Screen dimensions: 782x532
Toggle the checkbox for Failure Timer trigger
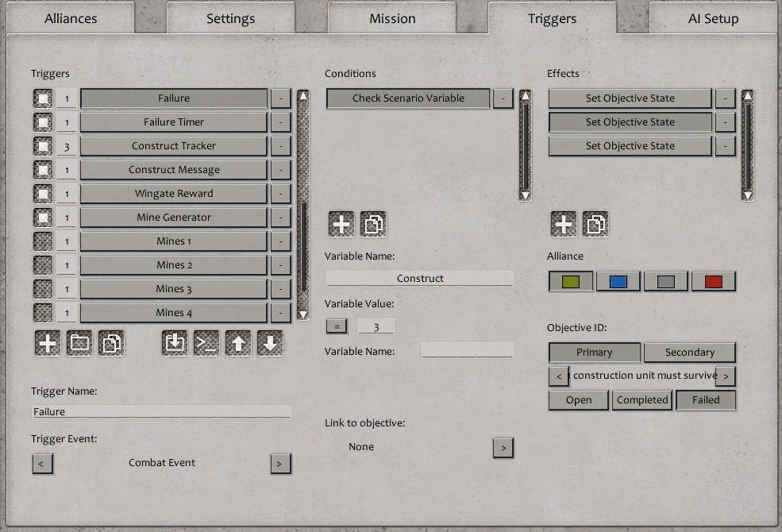coord(43,122)
